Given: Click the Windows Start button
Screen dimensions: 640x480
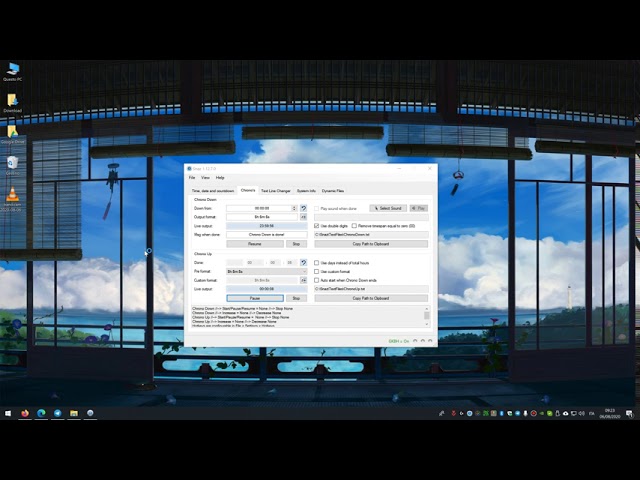Looking at the screenshot, I should [x=8, y=413].
